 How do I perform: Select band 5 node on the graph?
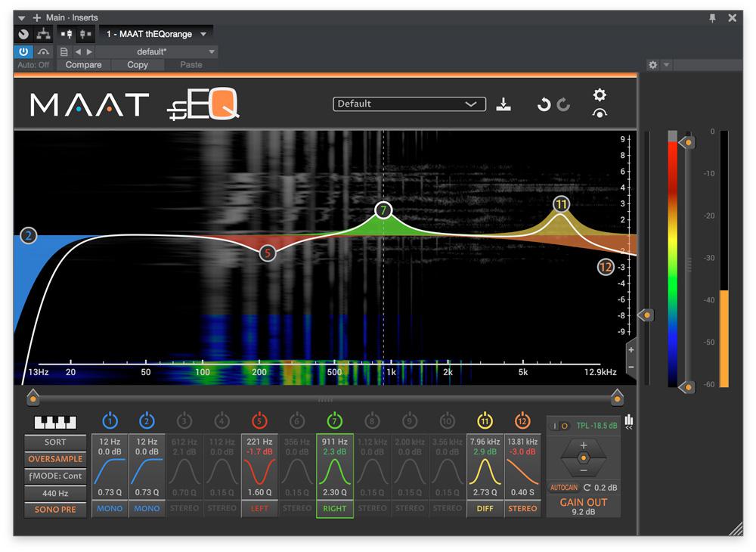click(267, 253)
